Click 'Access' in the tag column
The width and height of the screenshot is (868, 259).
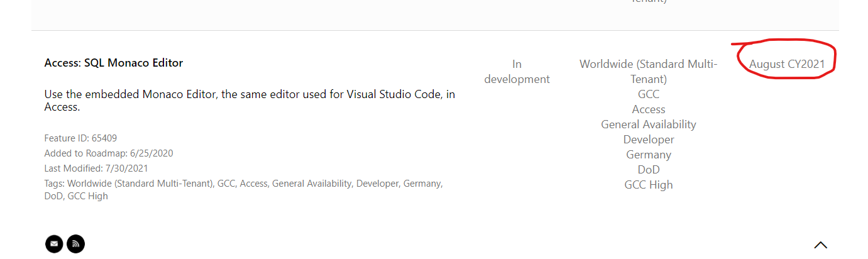[649, 109]
